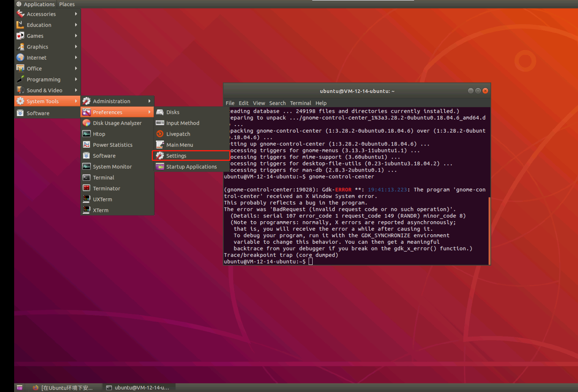578x392 pixels.
Task: Expand Accessories submenu arrow
Action: pos(76,14)
